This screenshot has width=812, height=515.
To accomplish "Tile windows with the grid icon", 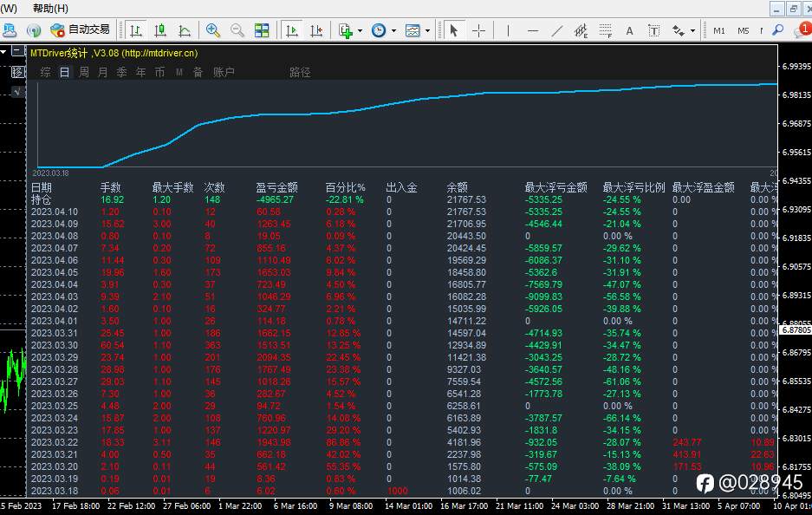I will tap(262, 30).
